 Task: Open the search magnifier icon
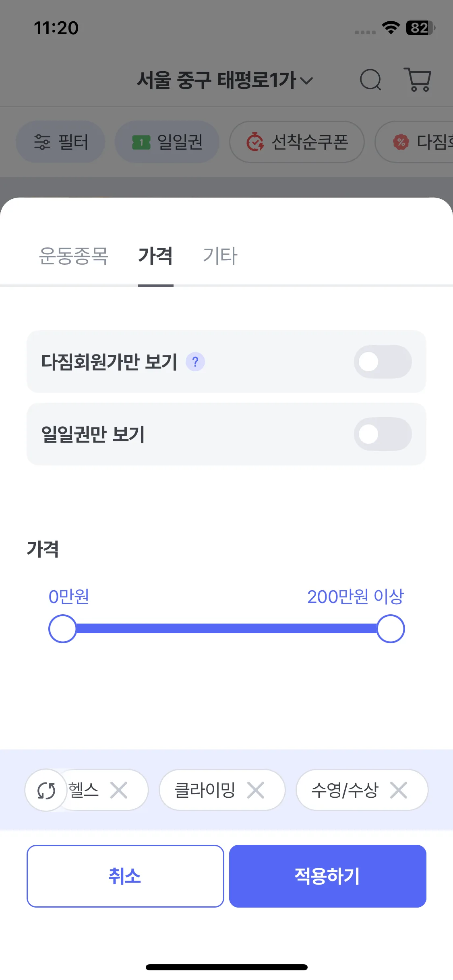[370, 80]
